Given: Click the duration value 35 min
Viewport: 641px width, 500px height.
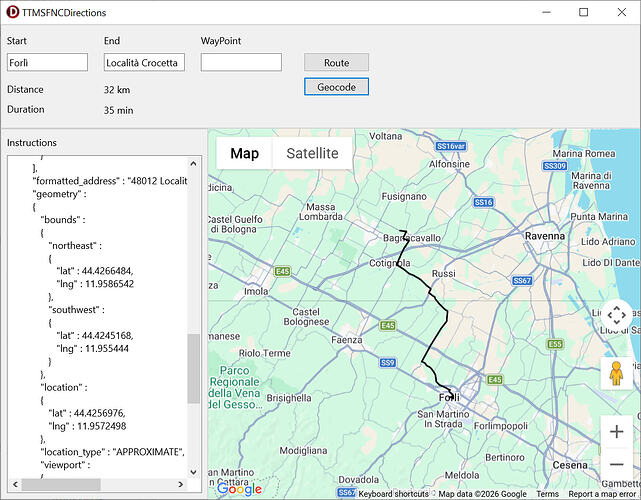Looking at the screenshot, I should pyautogui.click(x=119, y=110).
